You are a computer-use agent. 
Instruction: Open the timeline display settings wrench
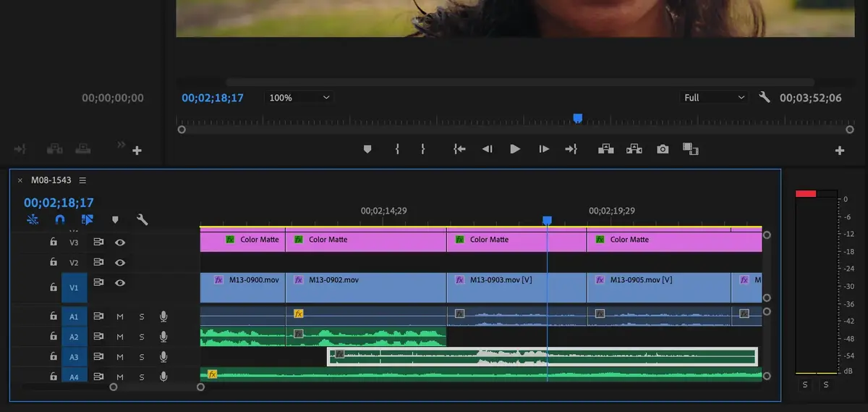pyautogui.click(x=142, y=219)
